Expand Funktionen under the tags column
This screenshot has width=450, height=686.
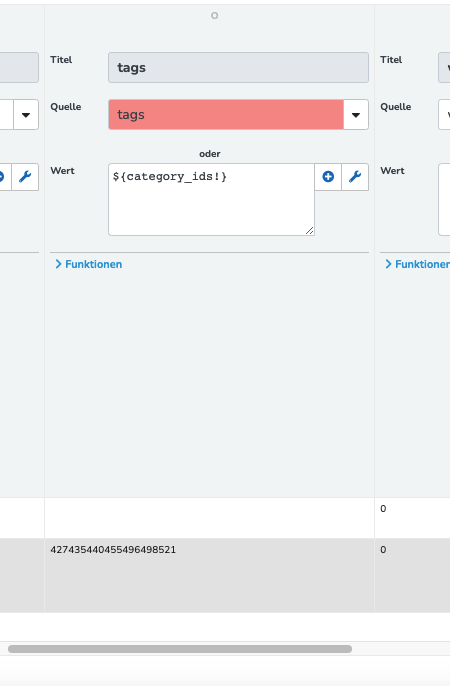89,264
